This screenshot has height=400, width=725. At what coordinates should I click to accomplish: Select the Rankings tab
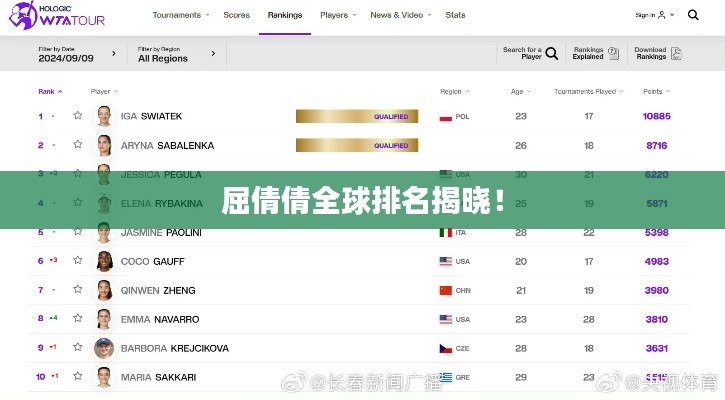(285, 15)
